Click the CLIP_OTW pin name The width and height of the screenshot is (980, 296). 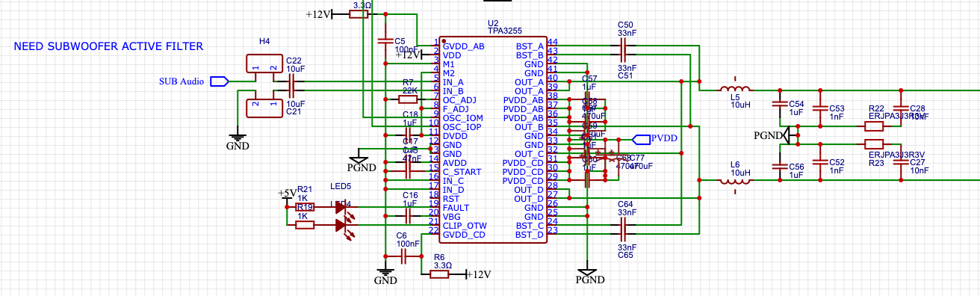point(465,226)
